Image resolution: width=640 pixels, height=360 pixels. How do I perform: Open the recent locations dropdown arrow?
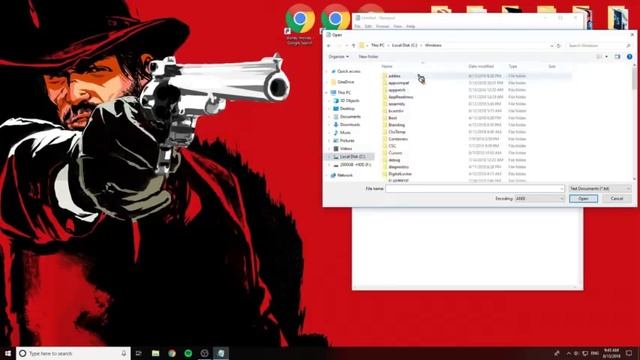pos(347,46)
